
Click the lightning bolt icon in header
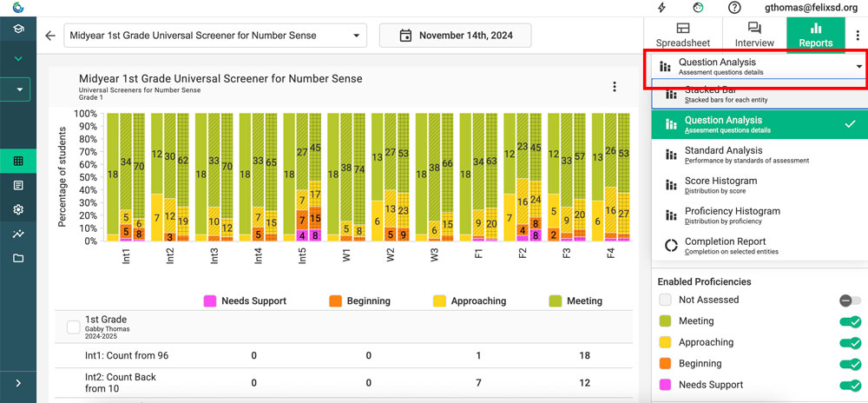[662, 8]
